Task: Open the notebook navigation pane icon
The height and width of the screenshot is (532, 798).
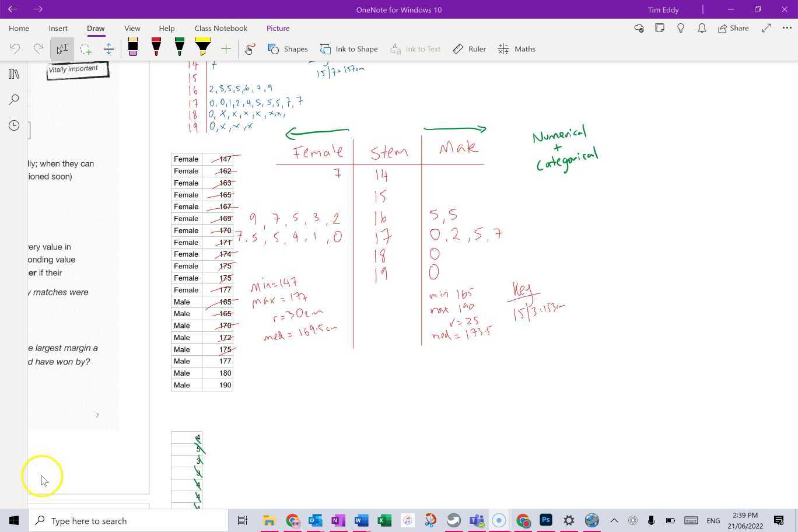Action: tap(14, 74)
